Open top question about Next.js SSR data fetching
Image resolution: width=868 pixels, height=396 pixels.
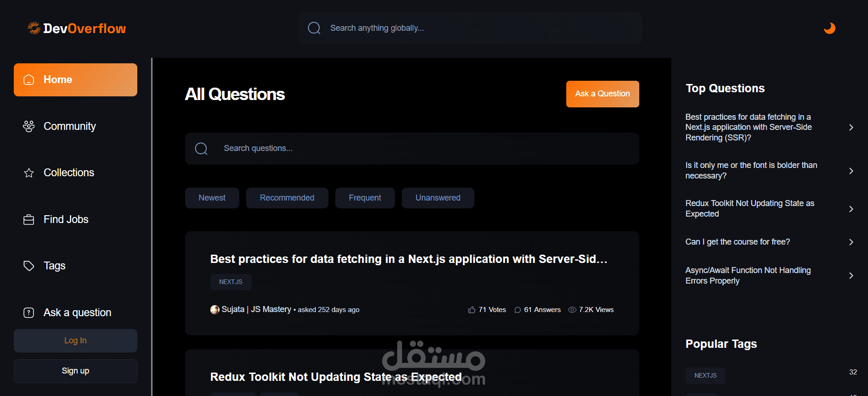(x=749, y=128)
